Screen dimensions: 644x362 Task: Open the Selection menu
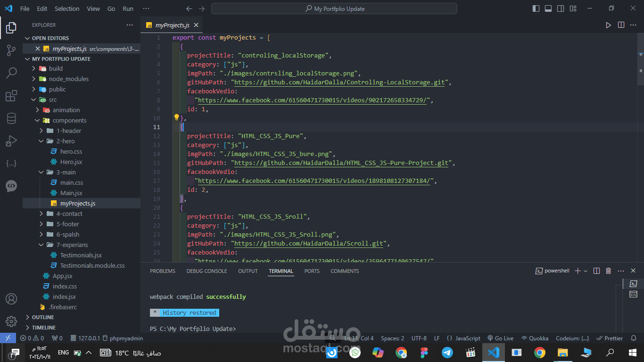tap(67, 8)
